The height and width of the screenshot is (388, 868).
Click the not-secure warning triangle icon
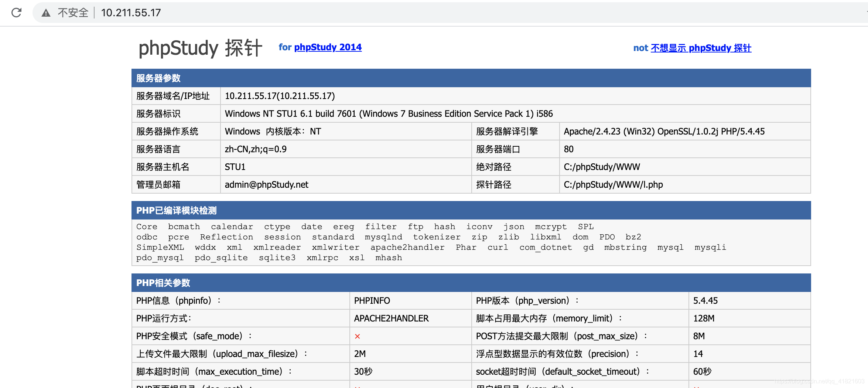46,13
